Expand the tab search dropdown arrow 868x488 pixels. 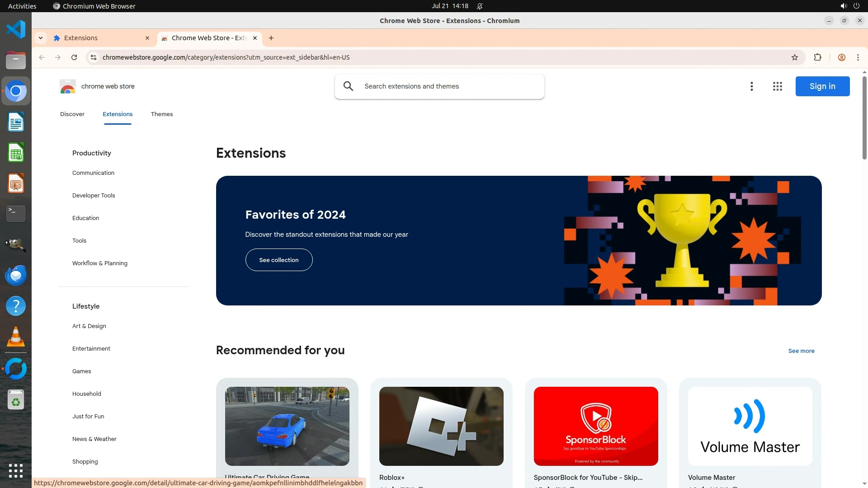coord(41,38)
